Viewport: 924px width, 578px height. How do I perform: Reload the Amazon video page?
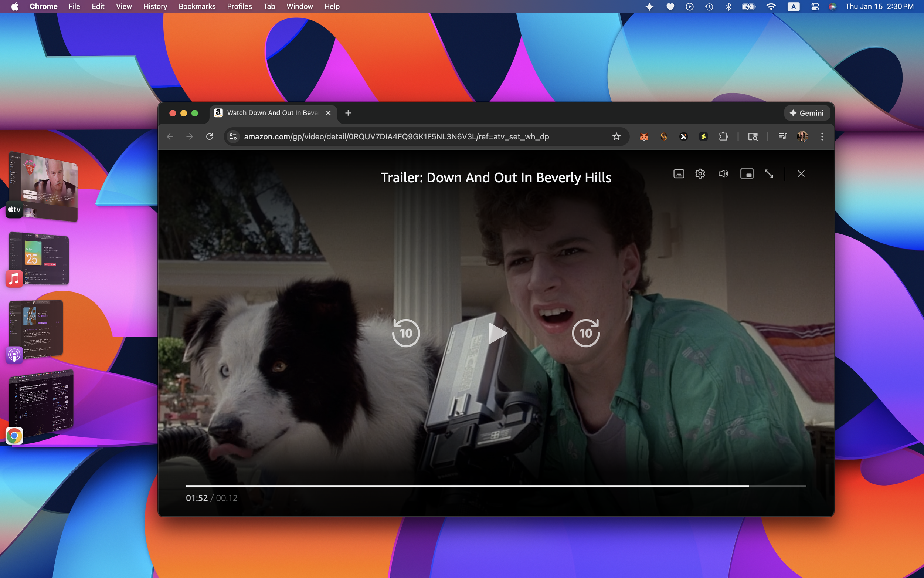click(x=209, y=137)
